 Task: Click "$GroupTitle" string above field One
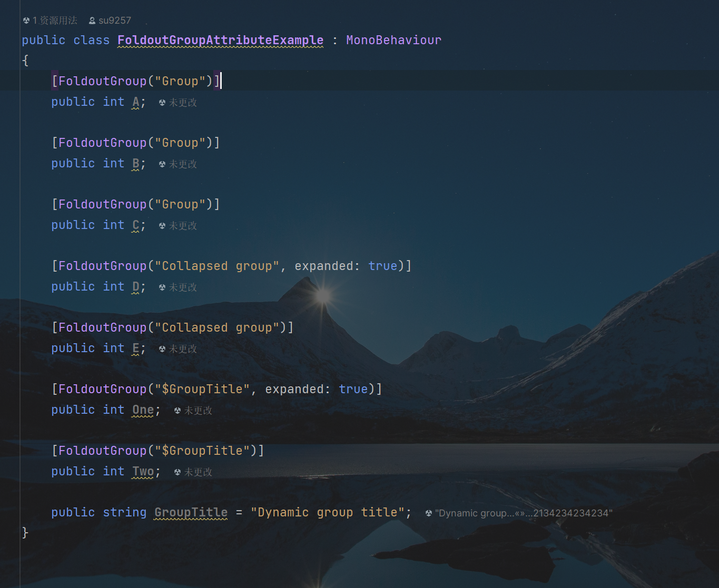click(202, 389)
